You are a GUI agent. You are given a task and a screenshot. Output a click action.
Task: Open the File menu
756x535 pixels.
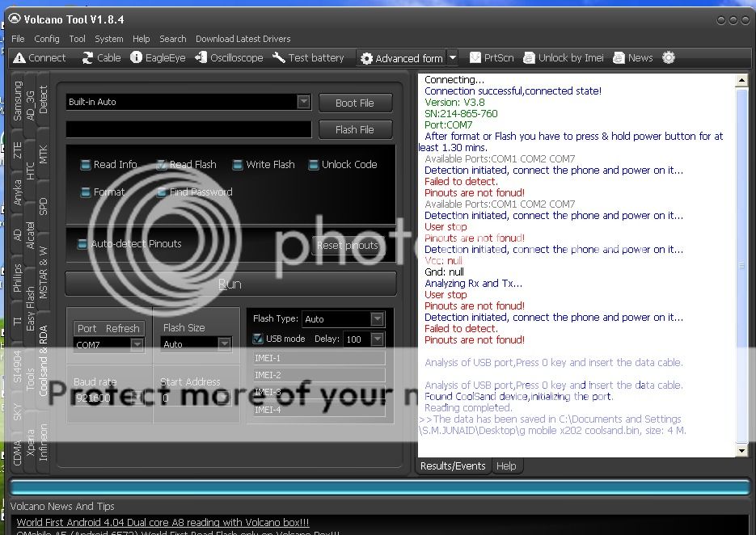pyautogui.click(x=18, y=39)
